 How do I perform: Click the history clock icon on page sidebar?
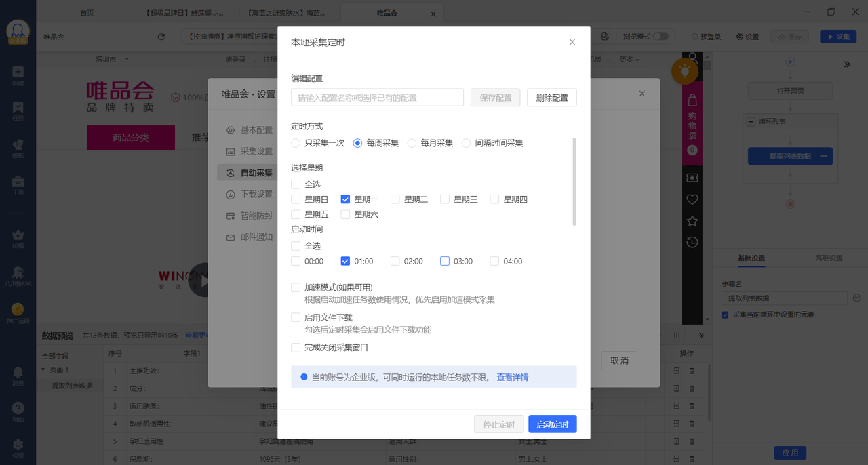pos(692,242)
